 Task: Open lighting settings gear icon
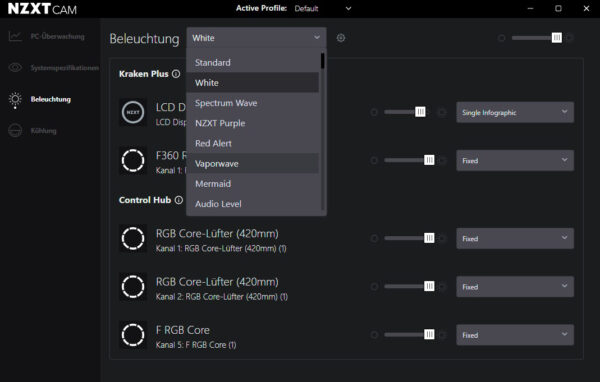tap(341, 38)
